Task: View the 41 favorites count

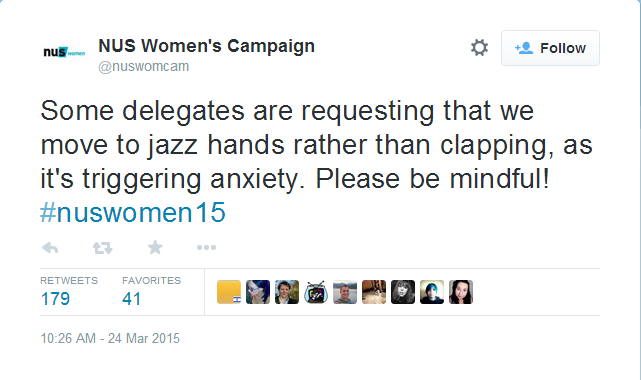Action: coord(131,299)
